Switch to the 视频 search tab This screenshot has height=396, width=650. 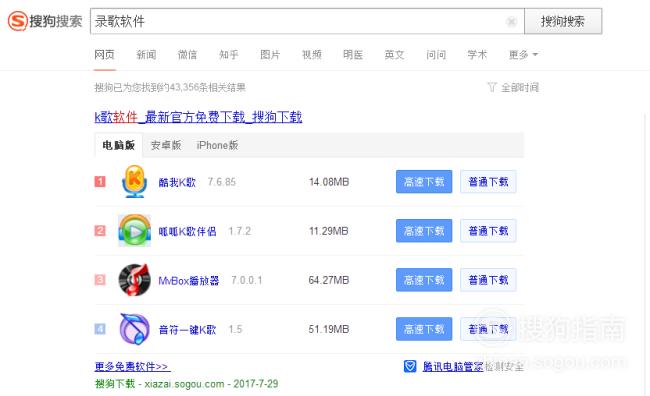pyautogui.click(x=312, y=54)
